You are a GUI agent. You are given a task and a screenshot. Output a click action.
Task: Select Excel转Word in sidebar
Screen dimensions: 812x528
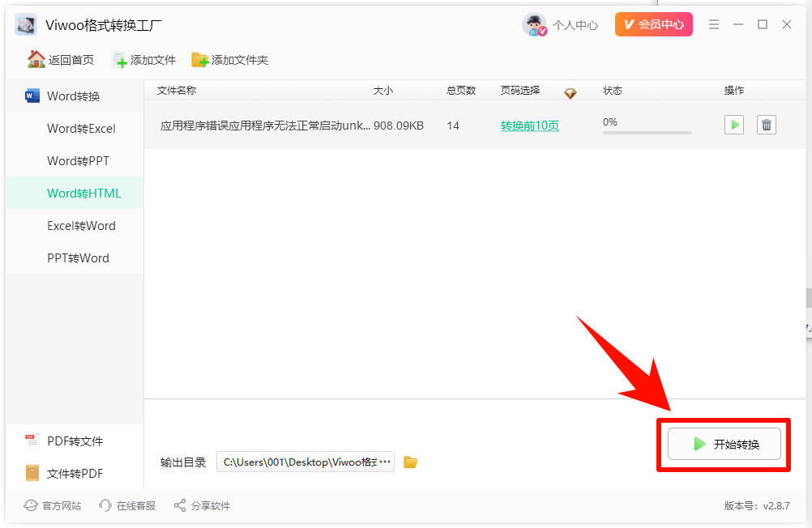pyautogui.click(x=75, y=226)
